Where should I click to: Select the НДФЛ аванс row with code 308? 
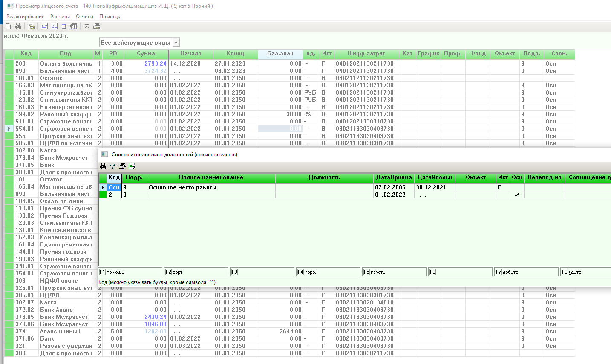click(x=51, y=281)
